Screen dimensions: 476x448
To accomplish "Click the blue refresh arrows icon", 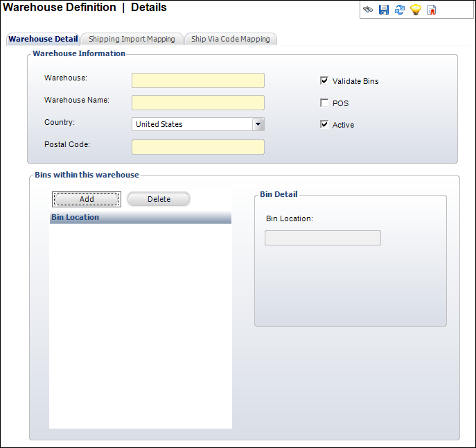I will [x=400, y=10].
